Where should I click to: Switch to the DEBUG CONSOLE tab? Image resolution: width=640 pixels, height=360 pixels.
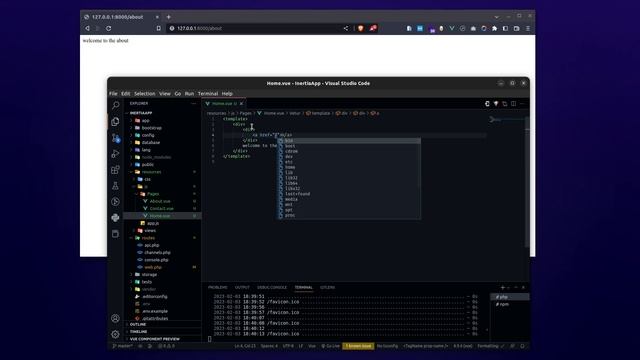(272, 287)
